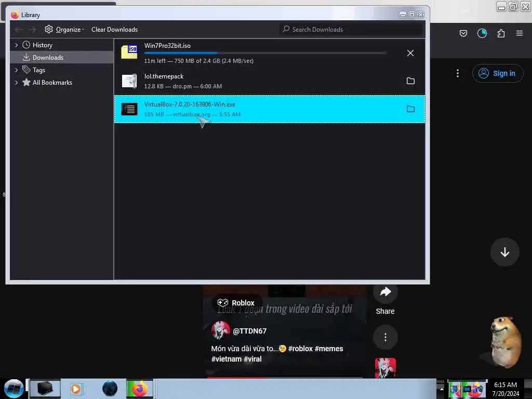Screen dimensions: 532x399
Task: Open Firefox hamburger application menu
Action: [x=519, y=33]
